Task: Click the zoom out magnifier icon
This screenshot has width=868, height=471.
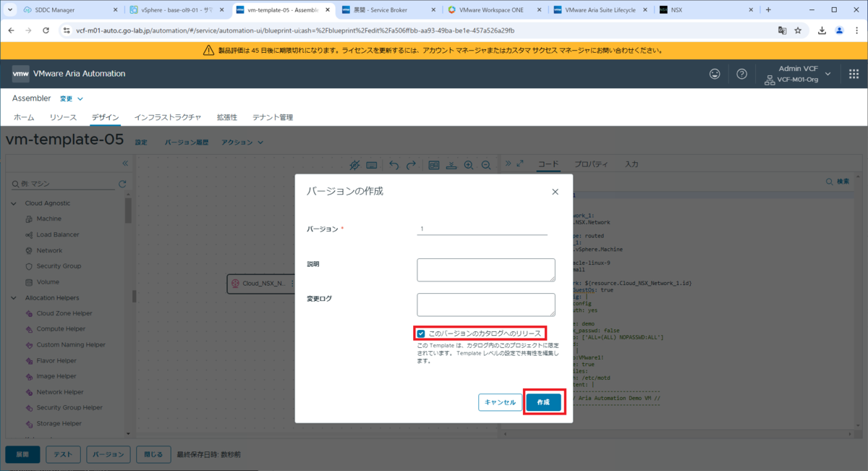Action: [486, 165]
